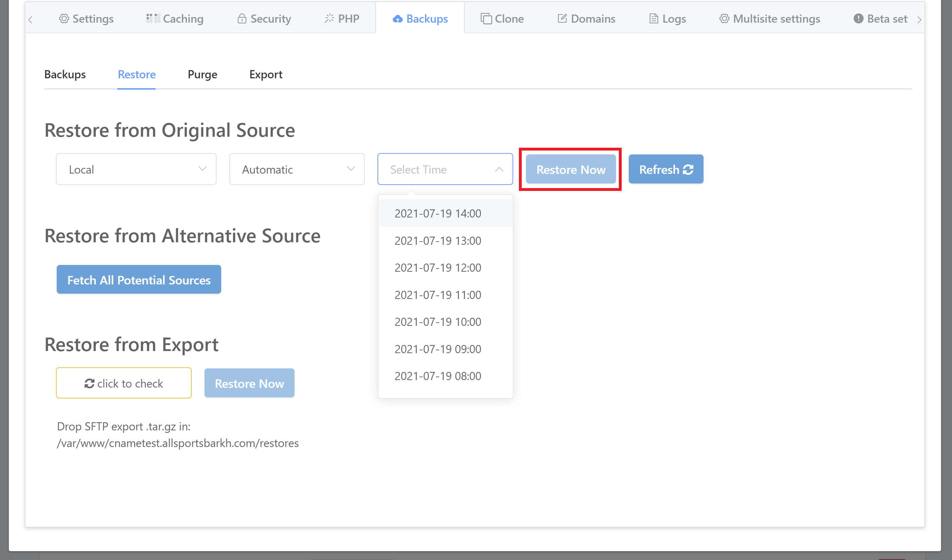Viewport: 952px width, 560px height.
Task: Open the Beta settings tab
Action: click(x=880, y=18)
